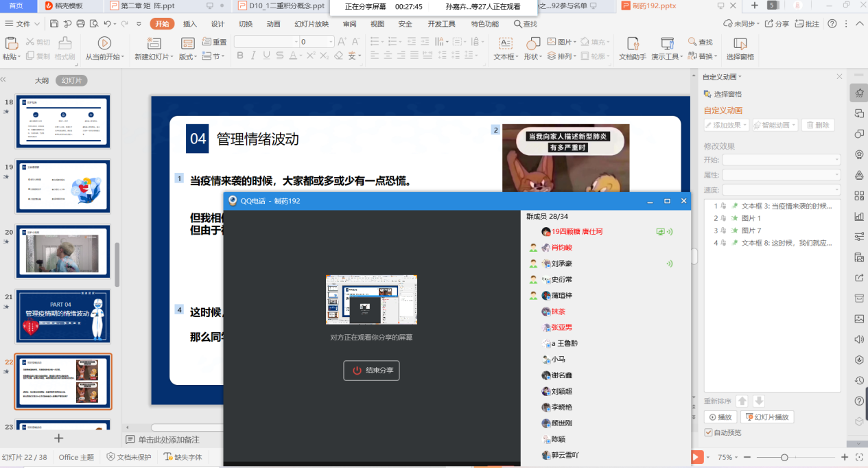Click the End Sharing button
This screenshot has width=868, height=468.
point(371,371)
